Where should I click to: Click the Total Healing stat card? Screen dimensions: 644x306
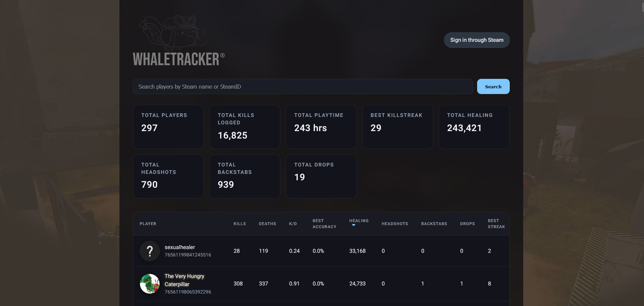pyautogui.click(x=474, y=127)
